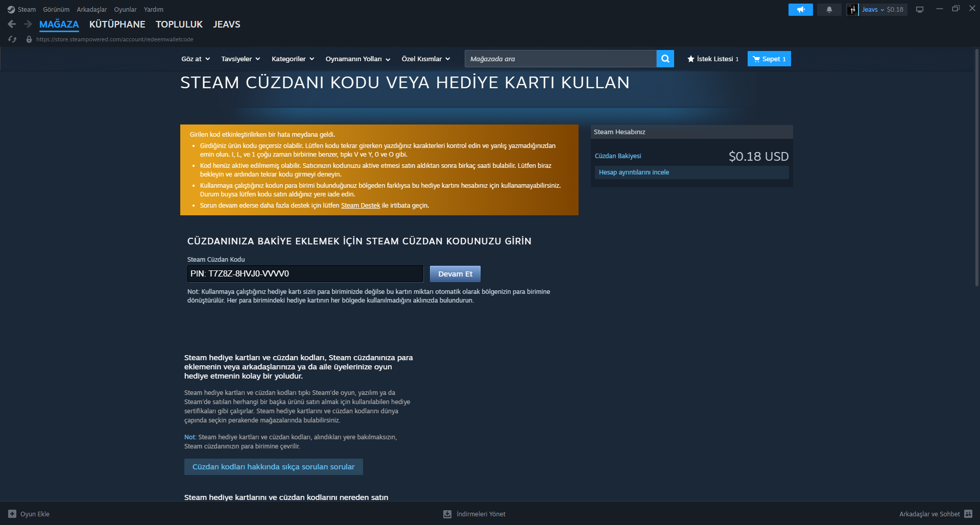Click the Mağazada ara search field

click(x=561, y=59)
